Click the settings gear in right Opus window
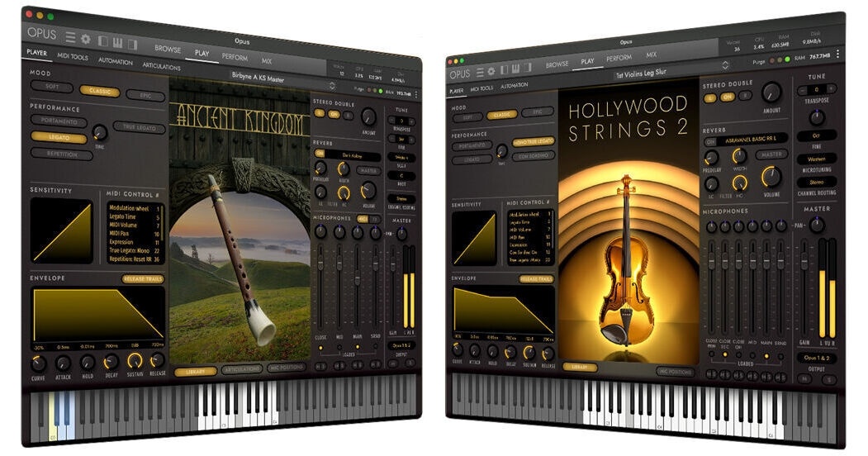Screen dimensions: 868x456 (491, 74)
